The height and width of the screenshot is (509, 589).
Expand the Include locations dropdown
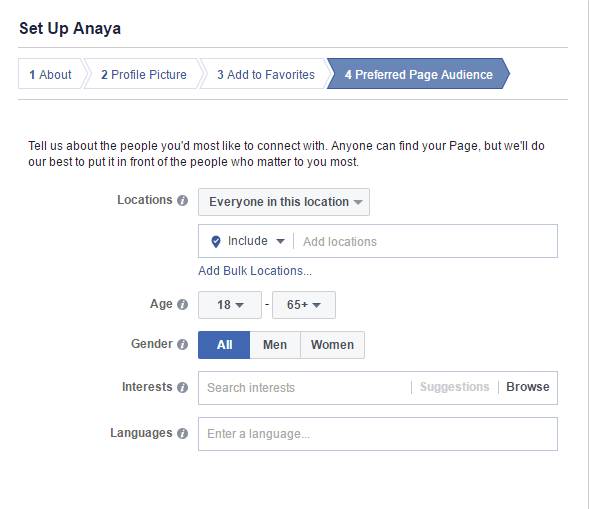pos(256,241)
